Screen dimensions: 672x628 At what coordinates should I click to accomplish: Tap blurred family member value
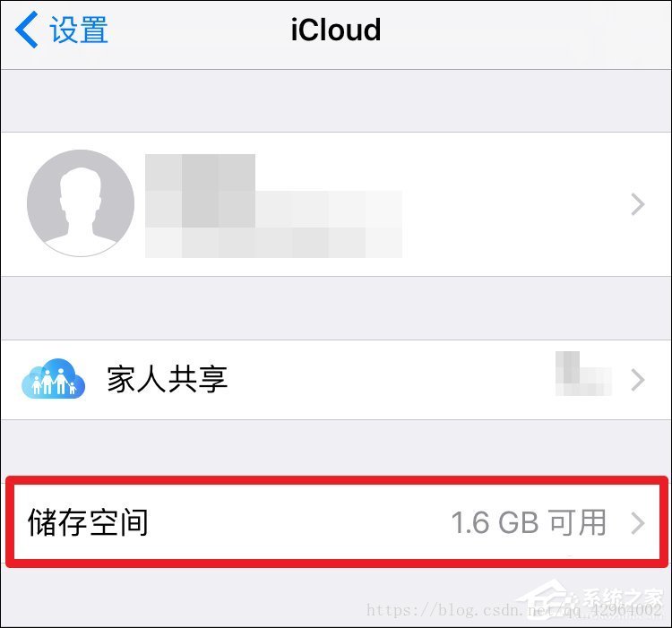583,374
